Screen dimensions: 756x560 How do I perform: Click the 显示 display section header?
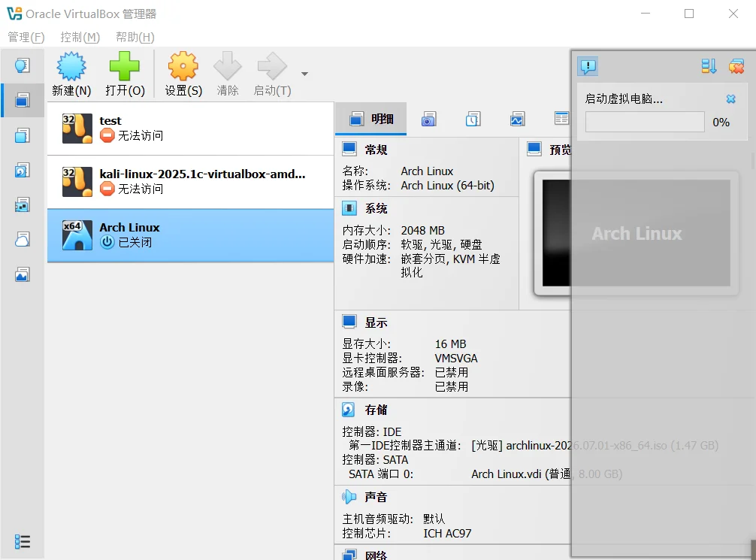pos(376,322)
